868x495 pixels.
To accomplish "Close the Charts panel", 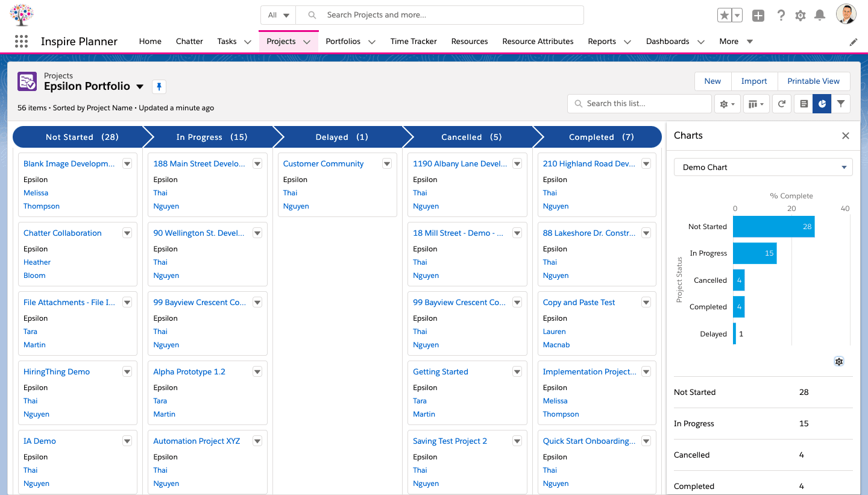I will pos(846,136).
